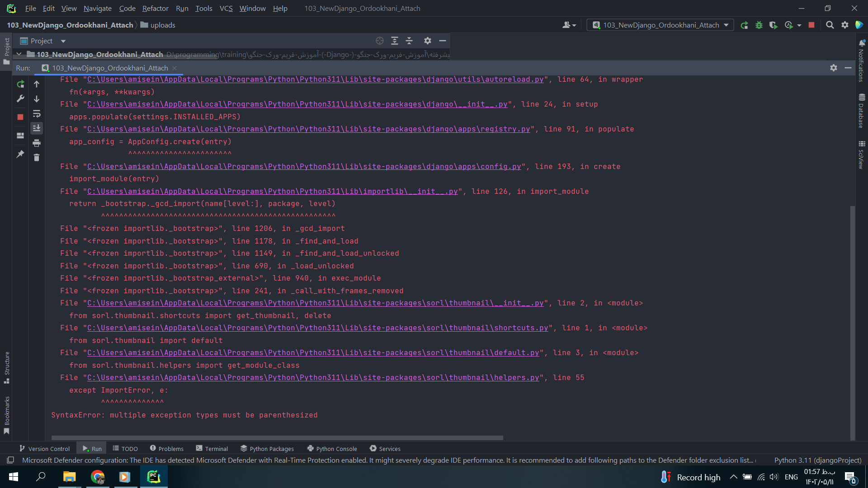Screen dimensions: 868x488
Task: Click Python 3.11 interpreter status widget
Action: 817,460
